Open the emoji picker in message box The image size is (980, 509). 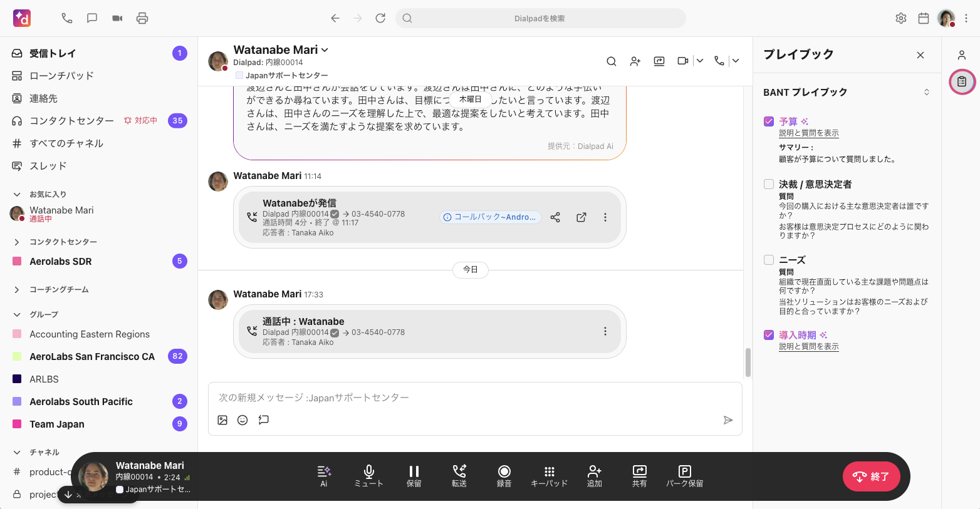coord(242,420)
